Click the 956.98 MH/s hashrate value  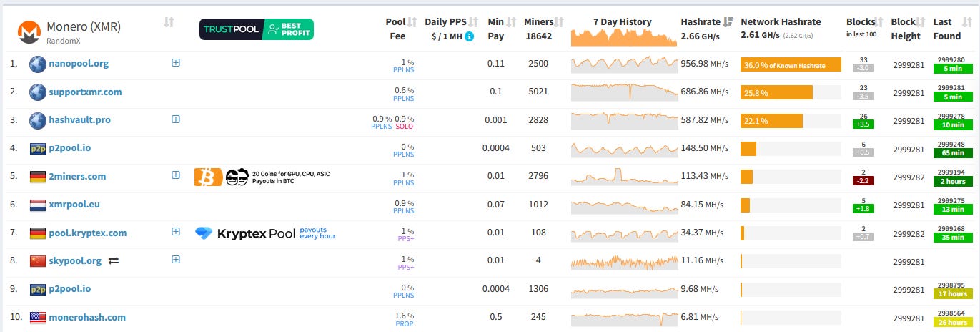click(x=705, y=64)
